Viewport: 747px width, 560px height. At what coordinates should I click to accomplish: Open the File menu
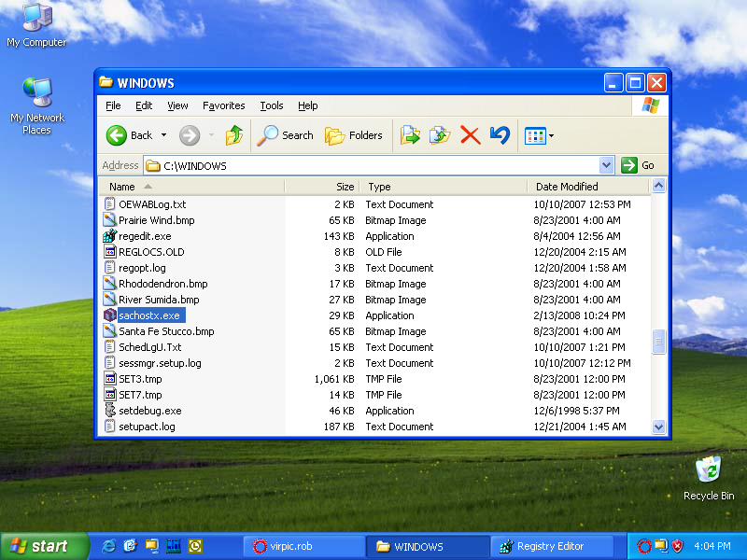point(113,105)
